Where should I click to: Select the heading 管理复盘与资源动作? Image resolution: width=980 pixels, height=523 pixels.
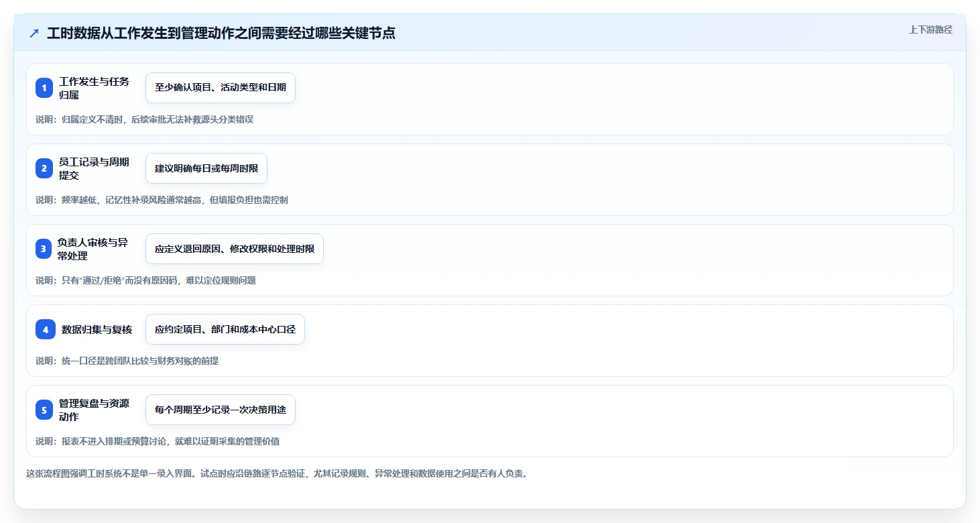95,410
